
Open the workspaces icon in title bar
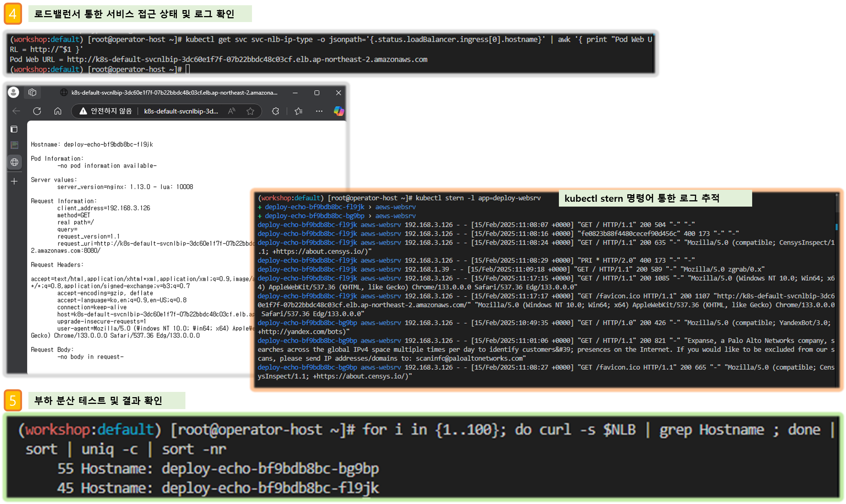pyautogui.click(x=33, y=92)
